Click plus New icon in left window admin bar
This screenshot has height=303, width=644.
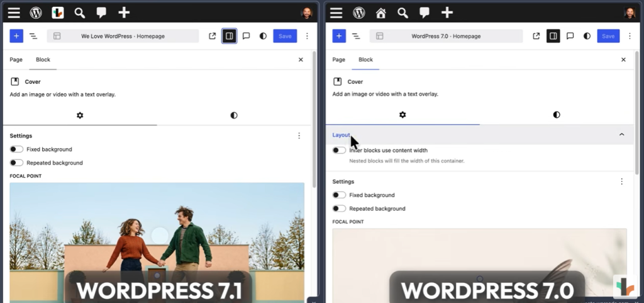coord(124,13)
